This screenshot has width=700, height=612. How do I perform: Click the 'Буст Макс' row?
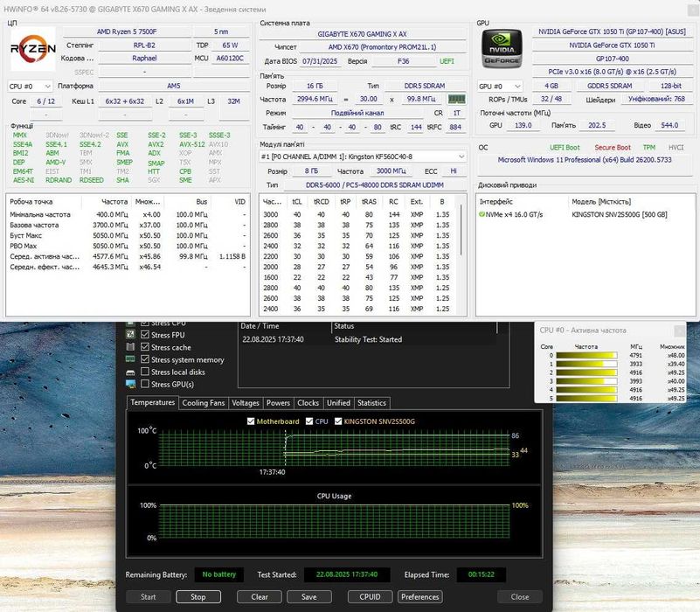(128, 235)
